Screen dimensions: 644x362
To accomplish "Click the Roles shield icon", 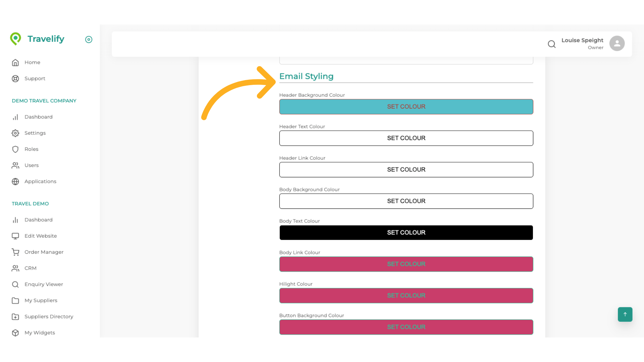I will coord(15,149).
